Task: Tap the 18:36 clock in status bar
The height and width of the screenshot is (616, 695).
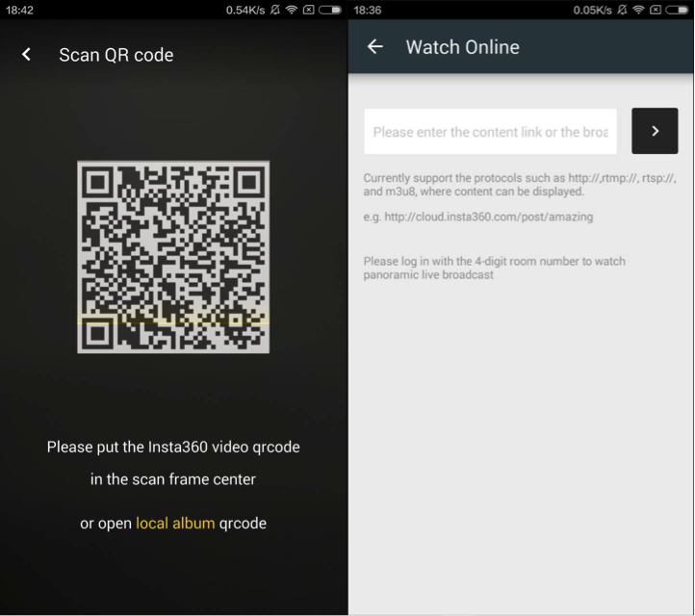Action: (x=368, y=10)
